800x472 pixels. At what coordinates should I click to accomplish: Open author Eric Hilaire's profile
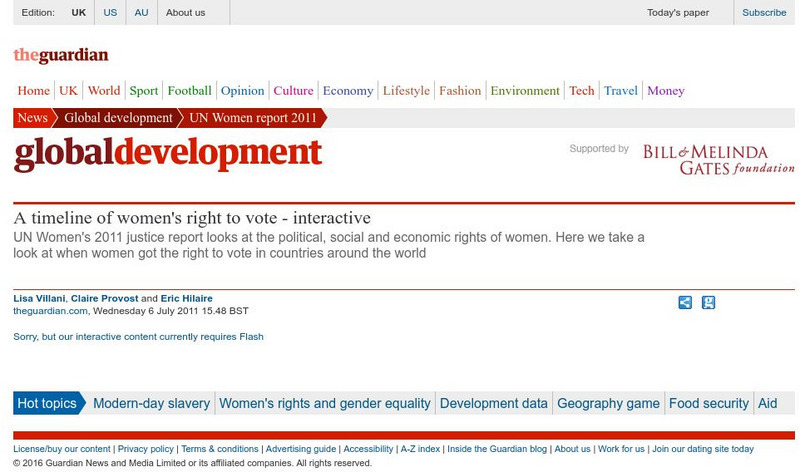[x=187, y=299]
